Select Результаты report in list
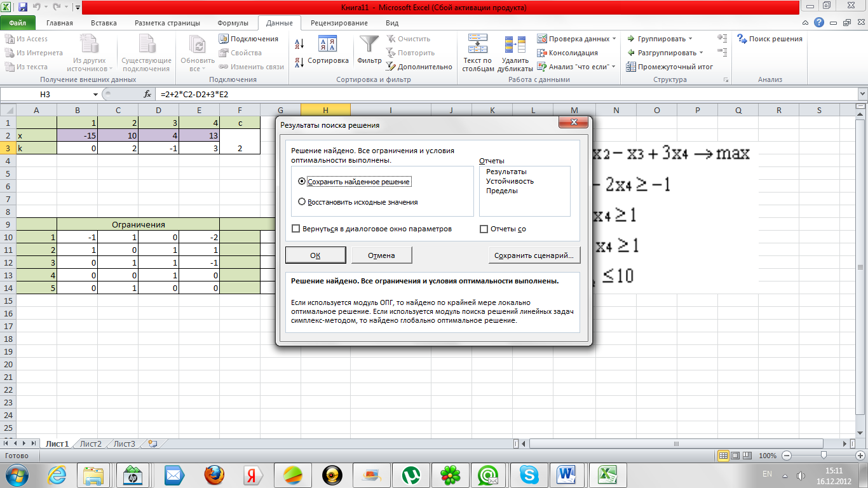868x488 pixels. click(506, 172)
